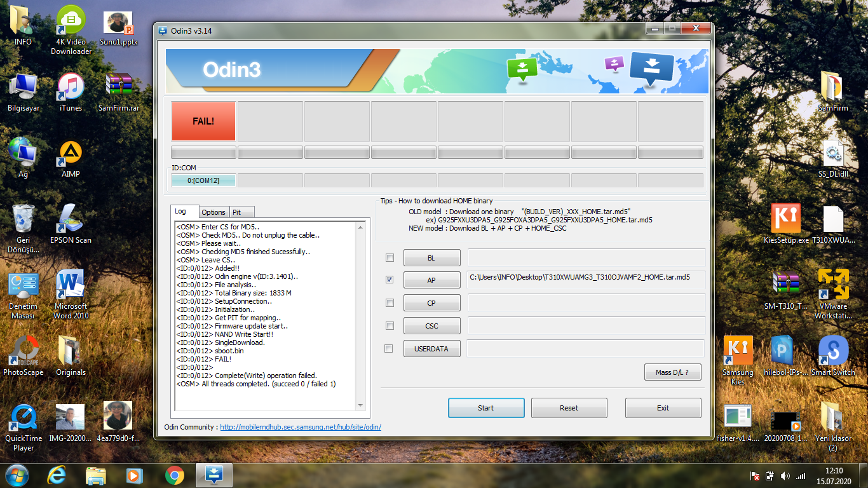Image resolution: width=868 pixels, height=488 pixels.
Task: Open the Bilgisayar desktop icon
Action: 24,92
